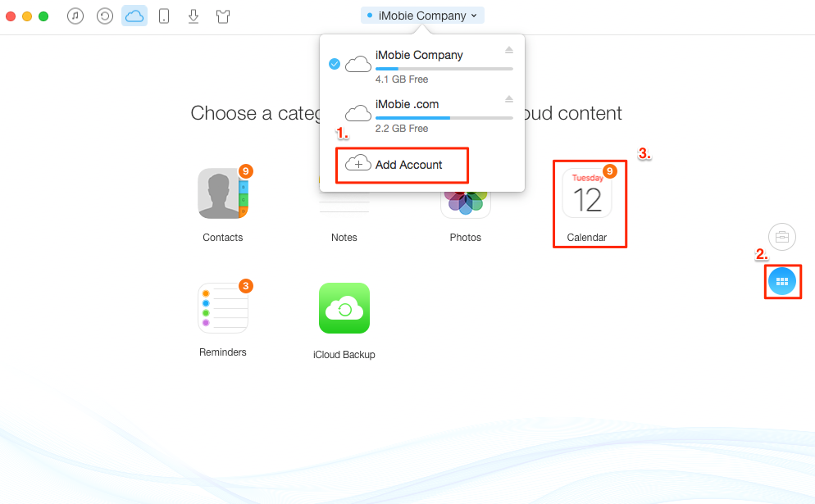
Task: Click the briefcase shortcut view button
Action: (x=782, y=237)
